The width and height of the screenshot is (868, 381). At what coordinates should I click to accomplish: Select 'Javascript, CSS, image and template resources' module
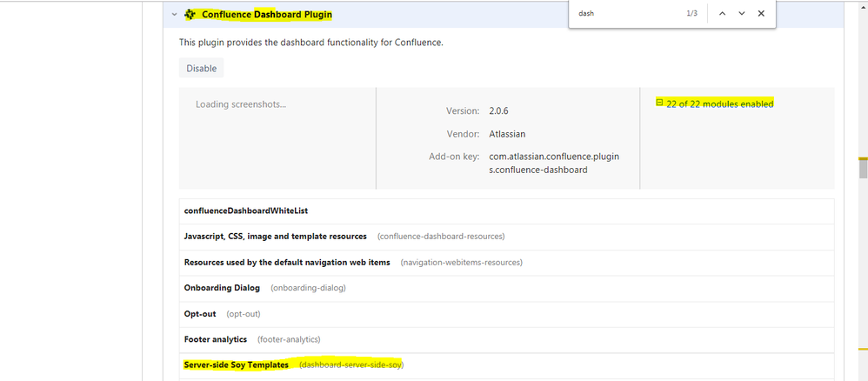[x=506, y=237]
